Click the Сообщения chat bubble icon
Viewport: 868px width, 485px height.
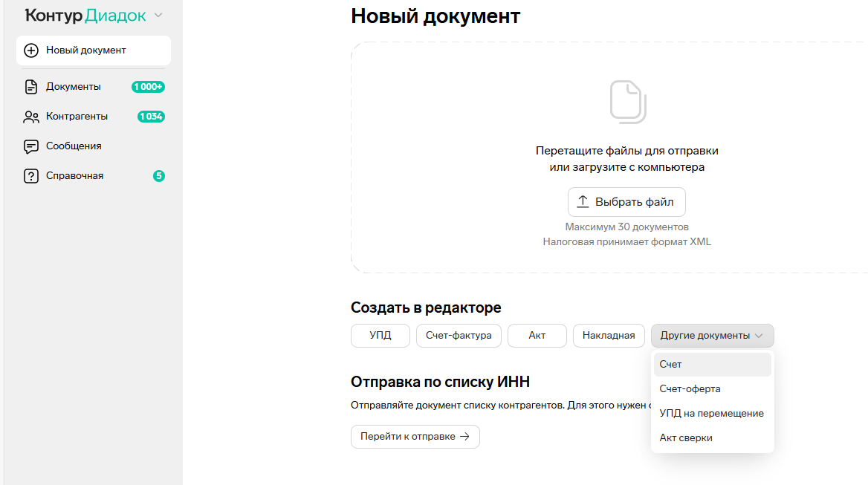[31, 146]
